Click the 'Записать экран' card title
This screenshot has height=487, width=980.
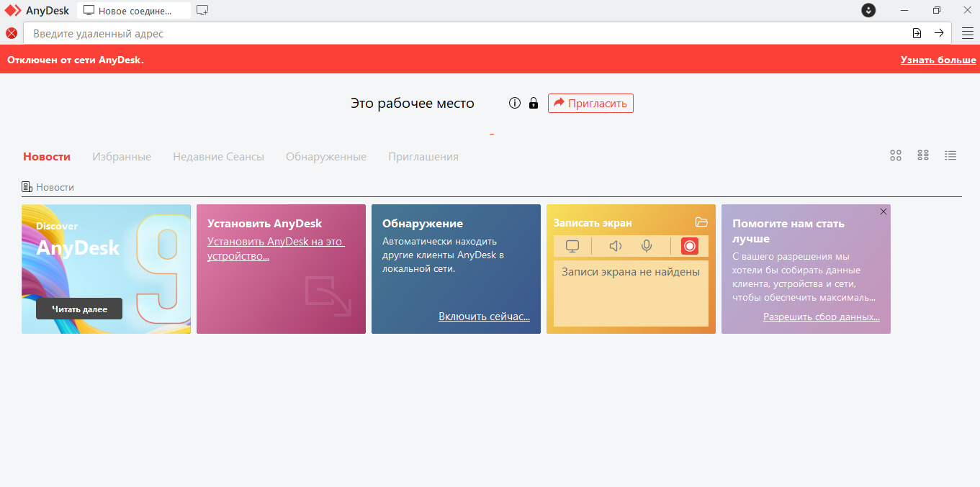pyautogui.click(x=593, y=223)
